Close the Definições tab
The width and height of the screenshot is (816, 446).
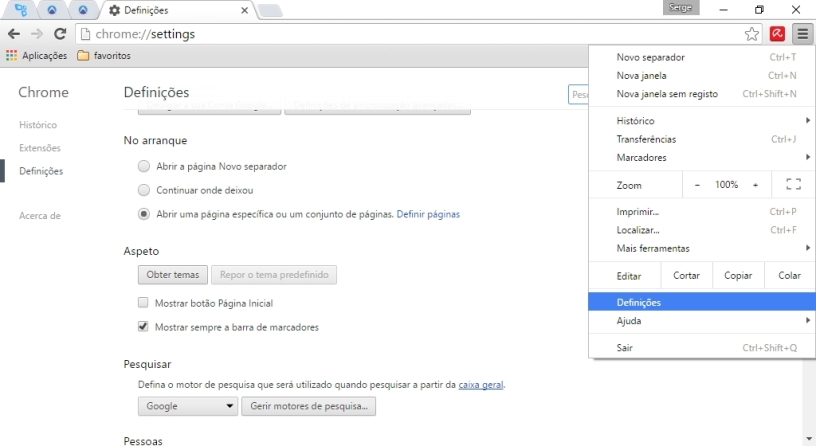pos(244,10)
